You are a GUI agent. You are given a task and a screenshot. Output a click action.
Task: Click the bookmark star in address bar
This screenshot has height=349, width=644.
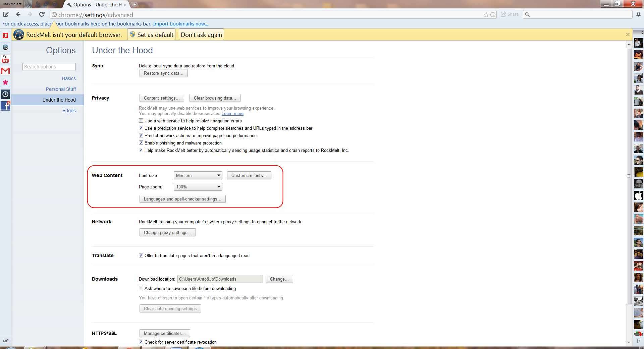pyautogui.click(x=486, y=15)
